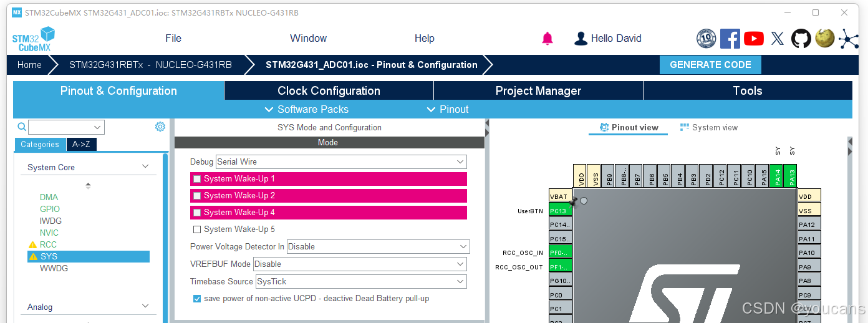The width and height of the screenshot is (868, 323).
Task: Select the PF1 RCC_OSC_OUT pin
Action: click(560, 267)
